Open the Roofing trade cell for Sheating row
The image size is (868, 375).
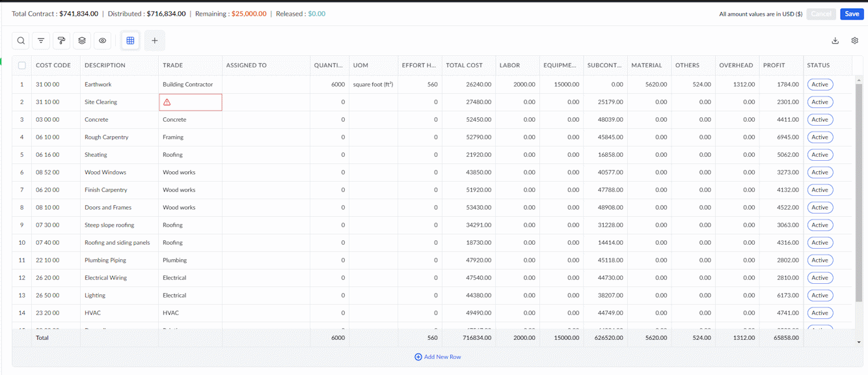click(190, 155)
